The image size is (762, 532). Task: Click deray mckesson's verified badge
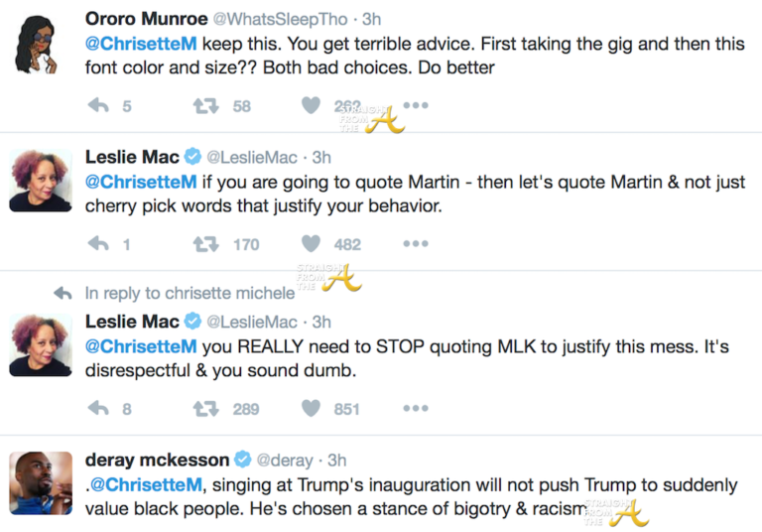pyautogui.click(x=245, y=460)
